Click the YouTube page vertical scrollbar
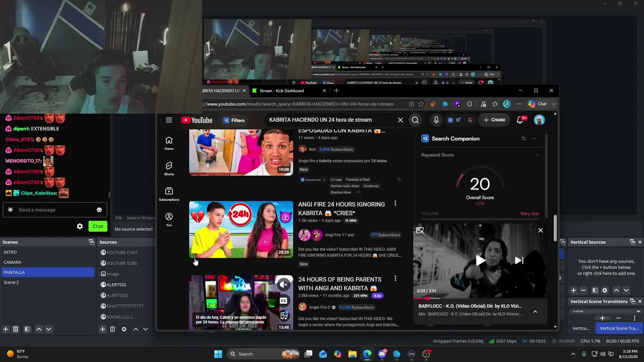 [x=555, y=228]
